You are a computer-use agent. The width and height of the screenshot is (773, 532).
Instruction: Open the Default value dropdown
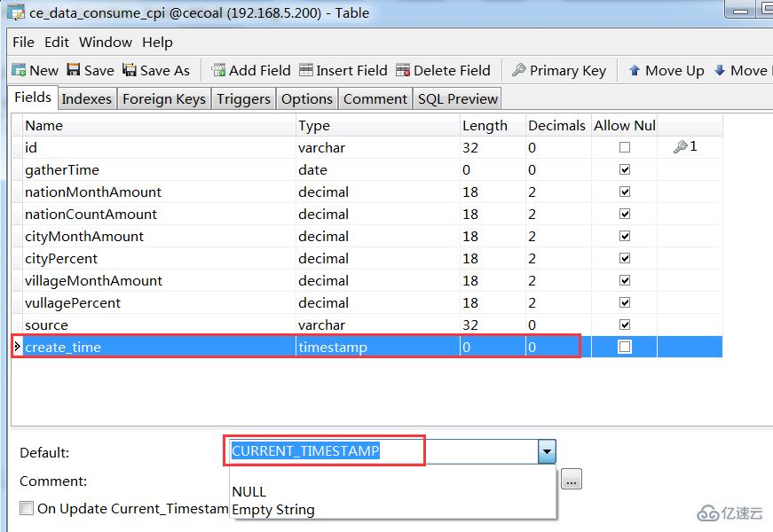click(546, 452)
